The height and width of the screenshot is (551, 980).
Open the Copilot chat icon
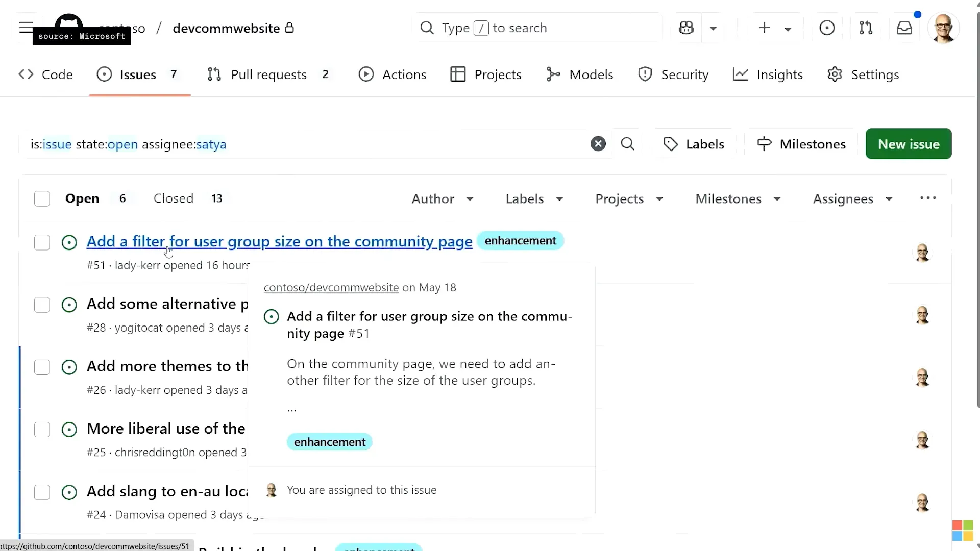pyautogui.click(x=687, y=28)
